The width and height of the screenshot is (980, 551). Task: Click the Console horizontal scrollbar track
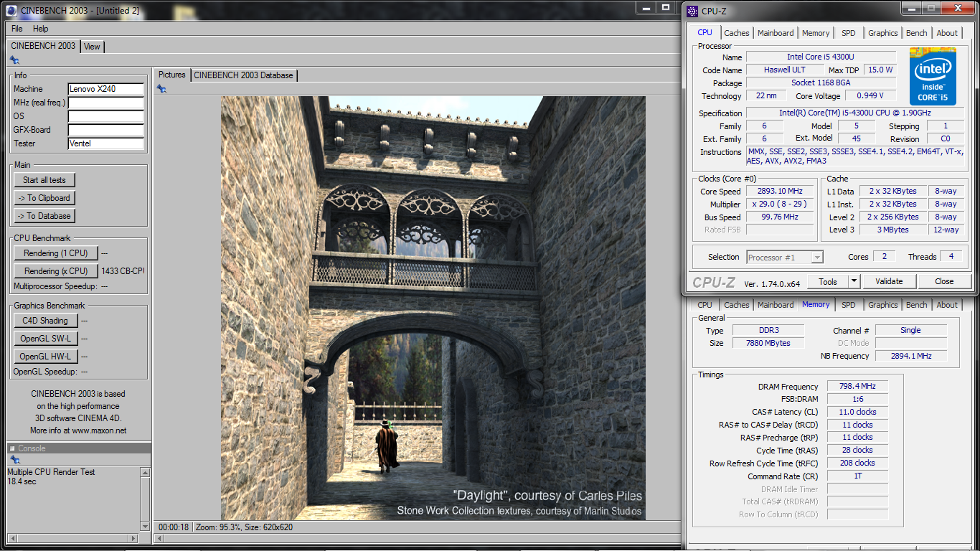[x=72, y=538]
